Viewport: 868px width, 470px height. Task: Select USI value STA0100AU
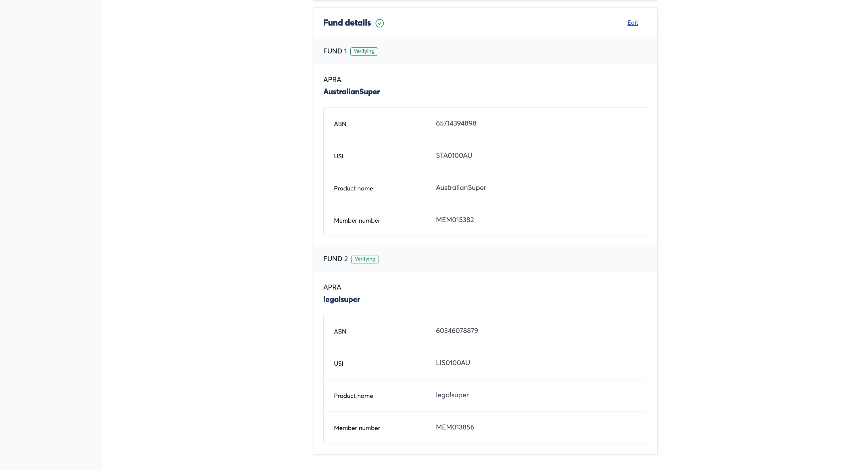pyautogui.click(x=454, y=155)
